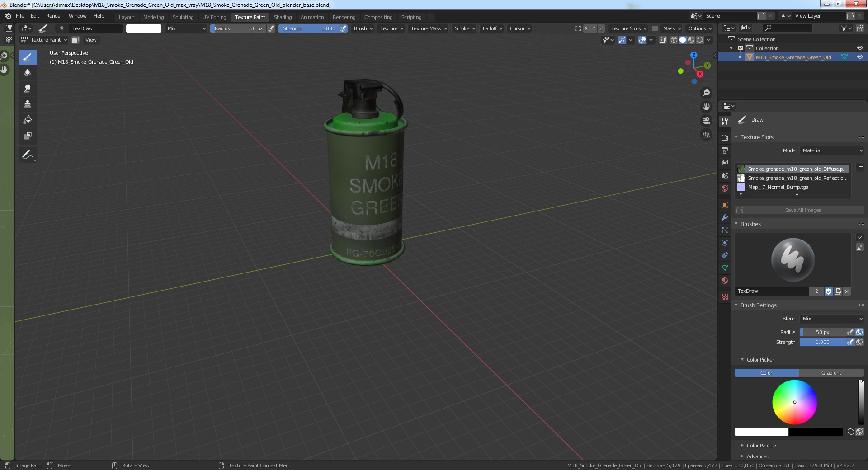Screen dimensions: 868x470
Task: Select the Fill bucket tool
Action: 28,120
